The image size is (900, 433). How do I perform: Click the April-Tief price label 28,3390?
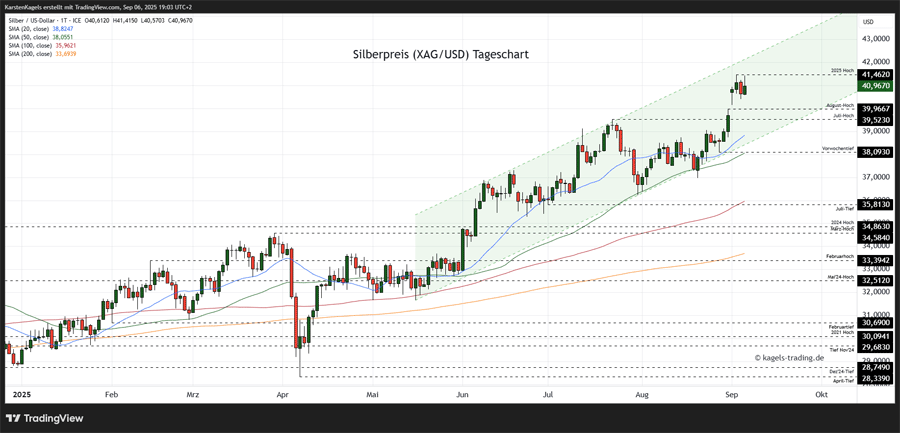click(x=875, y=380)
